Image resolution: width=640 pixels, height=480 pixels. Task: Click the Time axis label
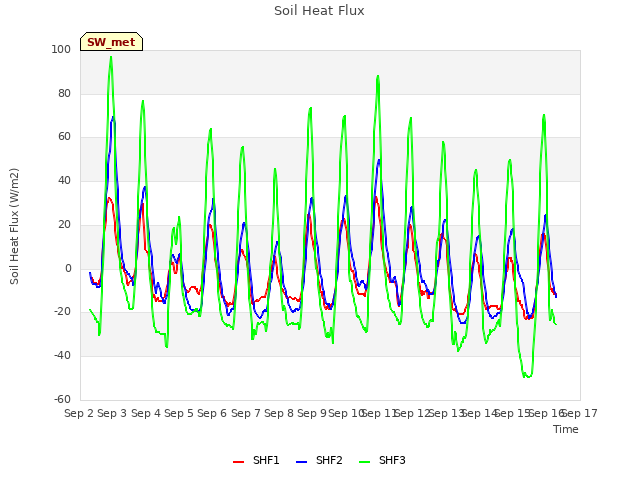pyautogui.click(x=566, y=429)
